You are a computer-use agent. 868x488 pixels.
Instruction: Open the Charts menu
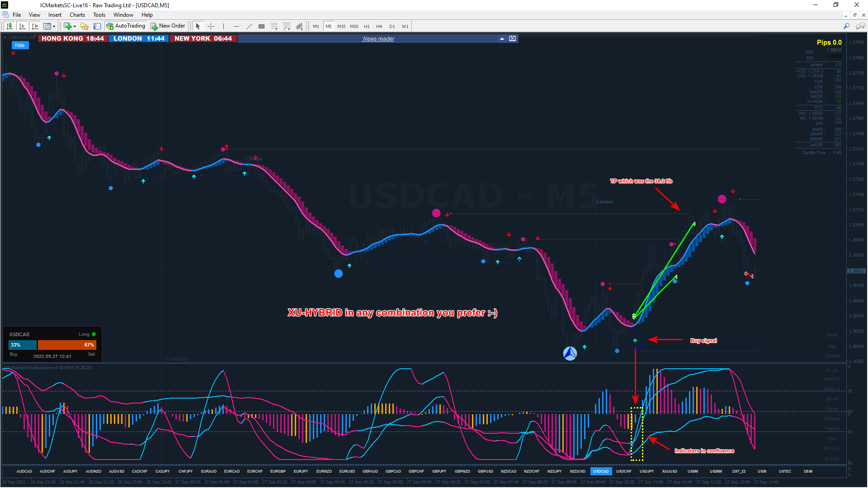77,15
